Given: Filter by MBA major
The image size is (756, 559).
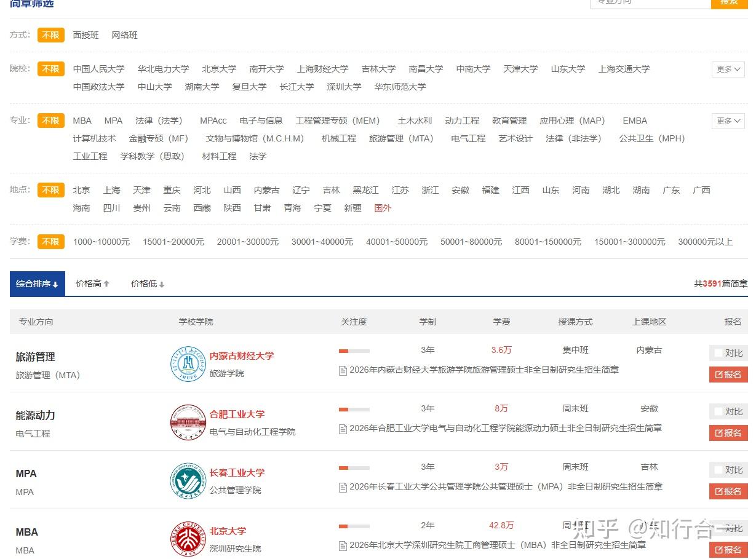Looking at the screenshot, I should point(82,121).
